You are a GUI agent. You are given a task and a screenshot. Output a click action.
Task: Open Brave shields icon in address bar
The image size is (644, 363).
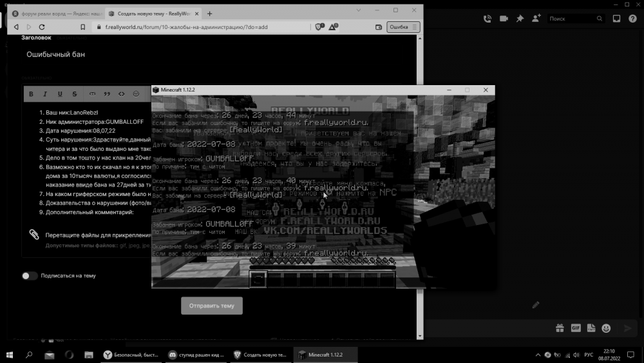point(319,27)
